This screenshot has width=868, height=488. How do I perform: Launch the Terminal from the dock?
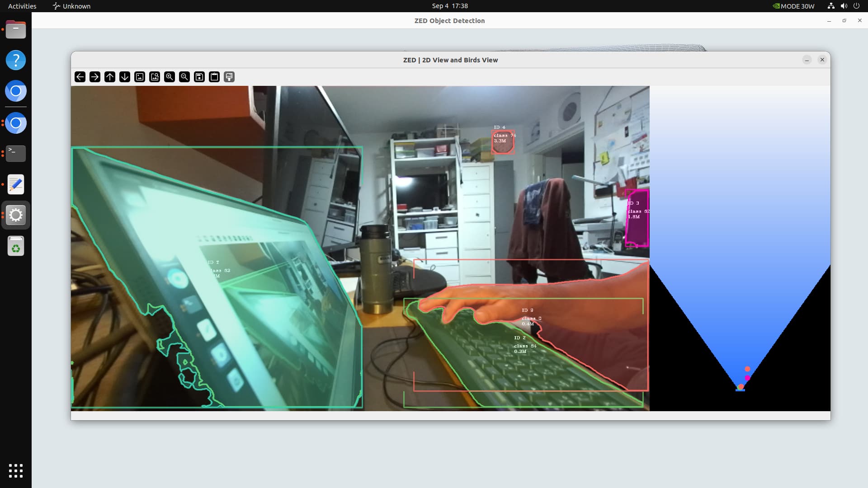click(x=16, y=154)
